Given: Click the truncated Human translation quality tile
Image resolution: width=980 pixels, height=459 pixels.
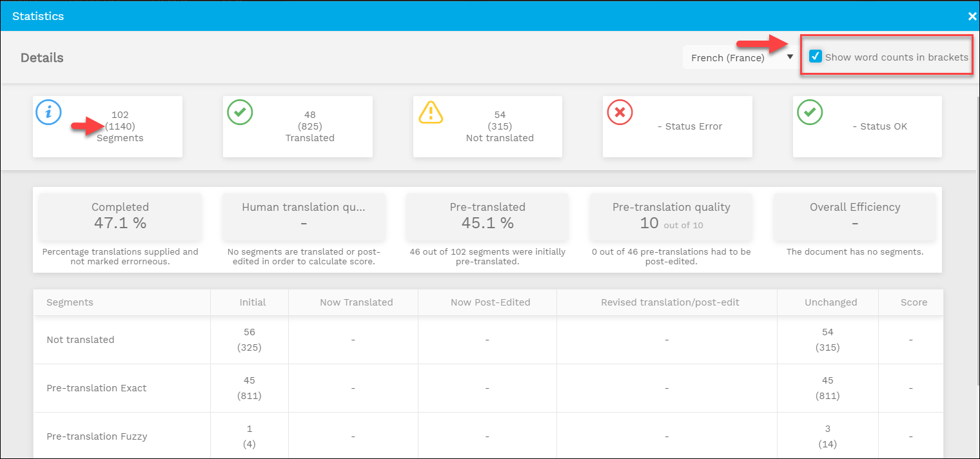Looking at the screenshot, I should [x=304, y=216].
